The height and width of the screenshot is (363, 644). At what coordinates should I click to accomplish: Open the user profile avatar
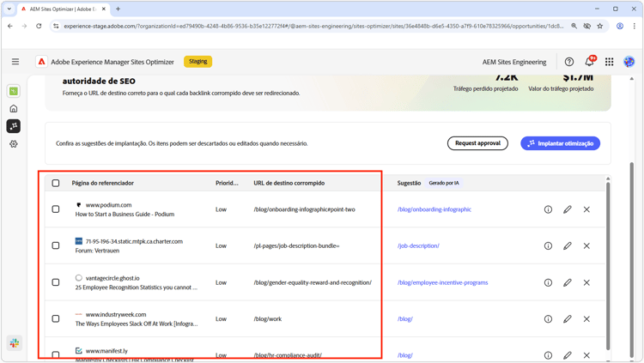click(629, 62)
